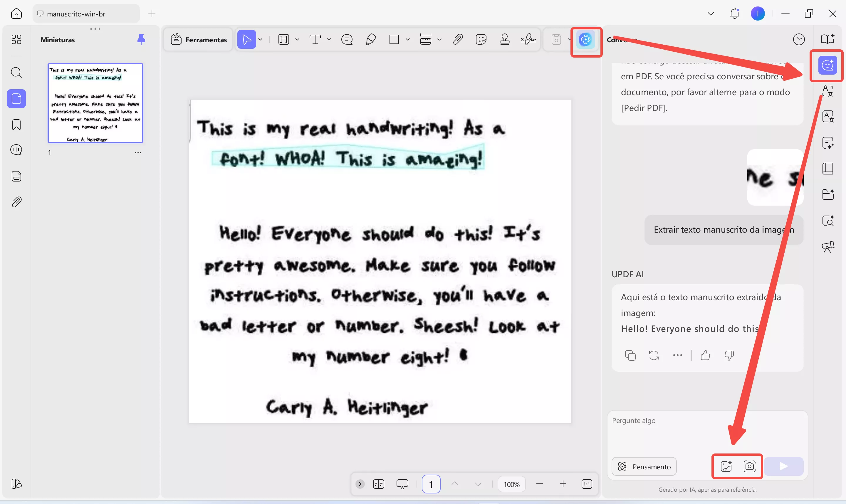This screenshot has height=504, width=846.
Task: Open the stamp tool
Action: pos(504,40)
